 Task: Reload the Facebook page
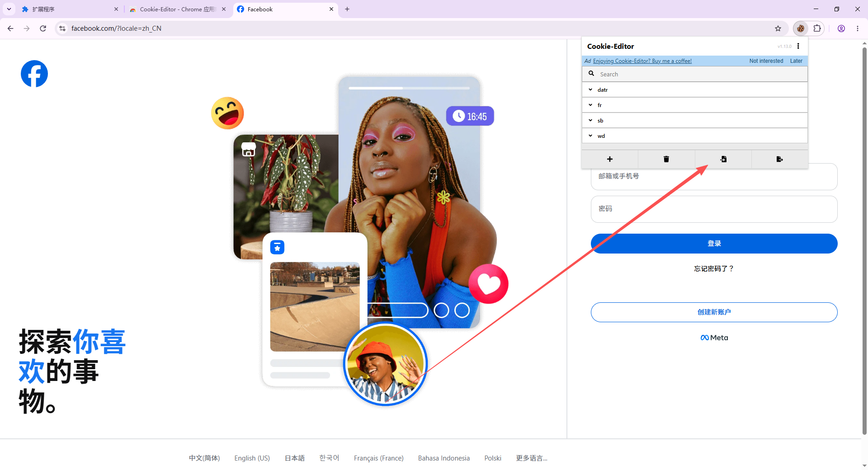43,28
